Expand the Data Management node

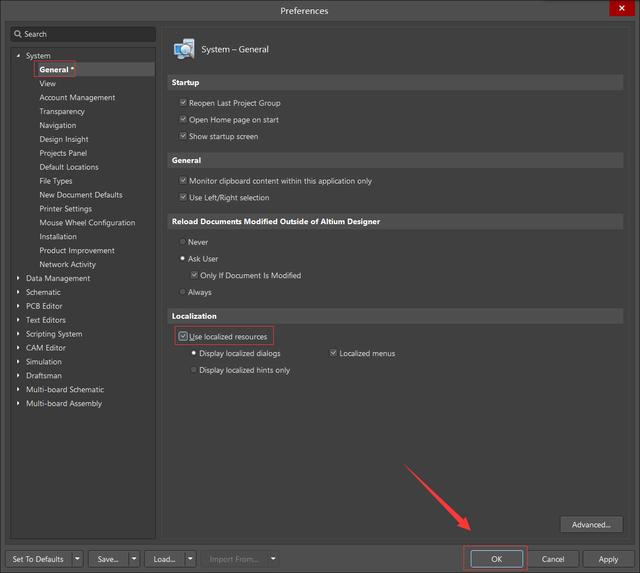tap(18, 278)
